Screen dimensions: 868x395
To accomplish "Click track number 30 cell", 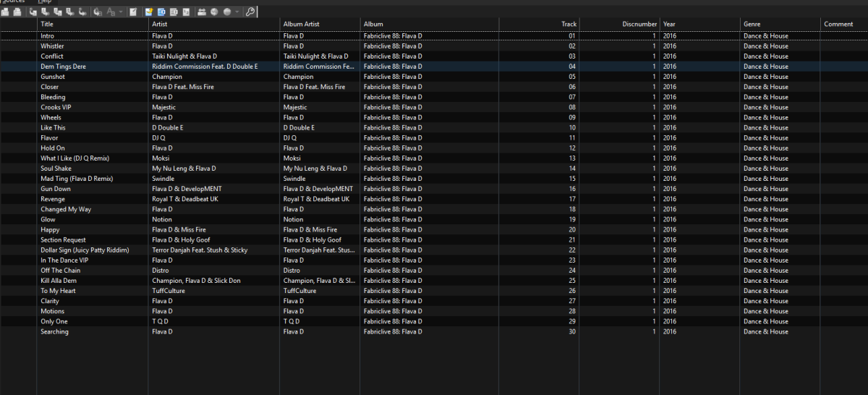I will point(538,331).
